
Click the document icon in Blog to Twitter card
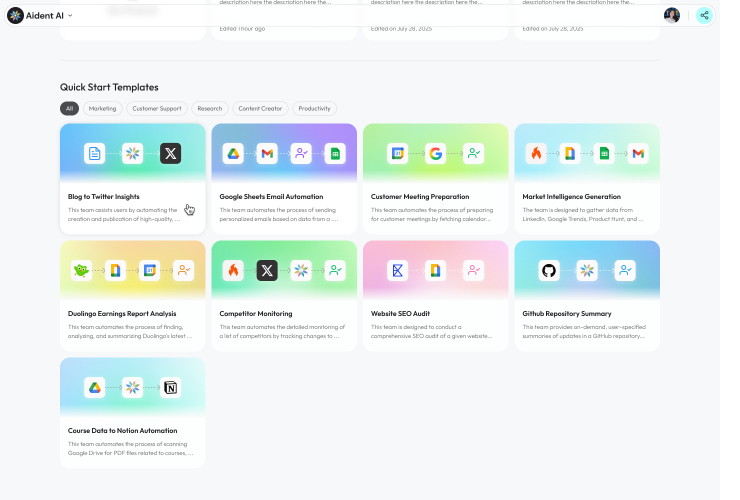click(94, 153)
